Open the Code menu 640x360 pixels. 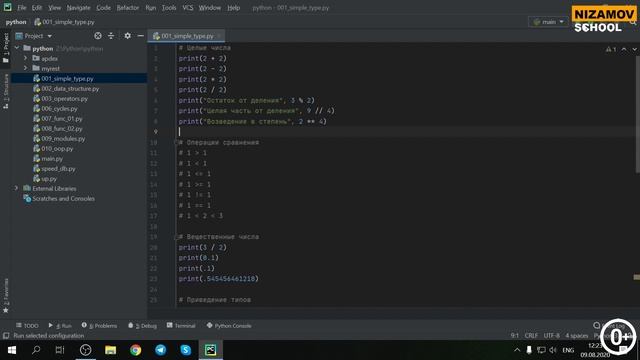(103, 8)
